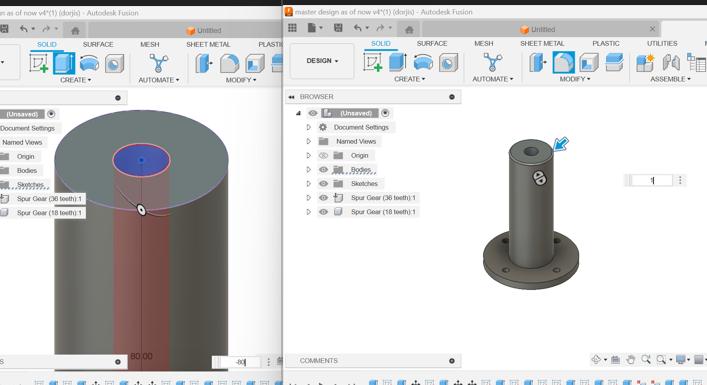The image size is (707, 385).
Task: Toggle visibility of the Bodies folder
Action: coord(323,170)
